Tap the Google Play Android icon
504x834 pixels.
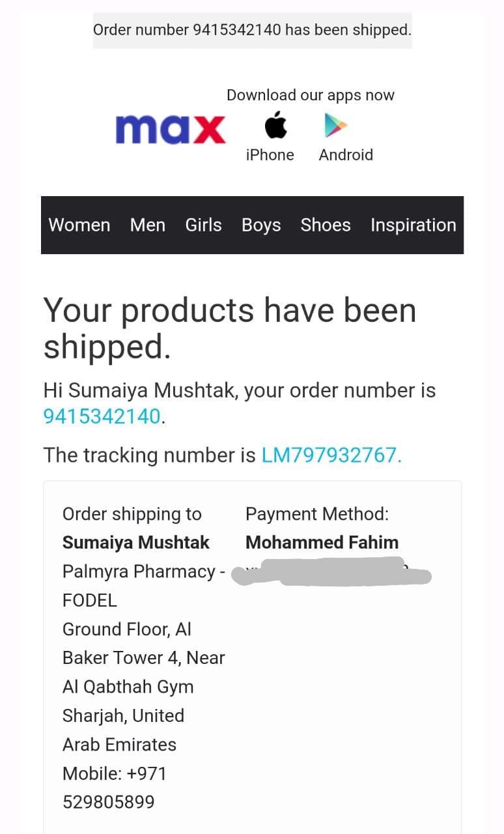(336, 126)
